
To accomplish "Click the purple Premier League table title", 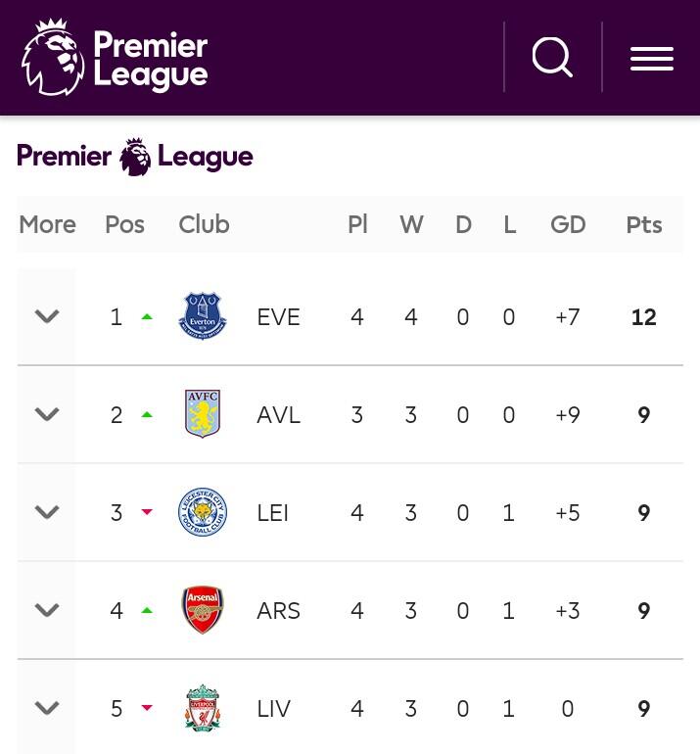I will pos(135,157).
